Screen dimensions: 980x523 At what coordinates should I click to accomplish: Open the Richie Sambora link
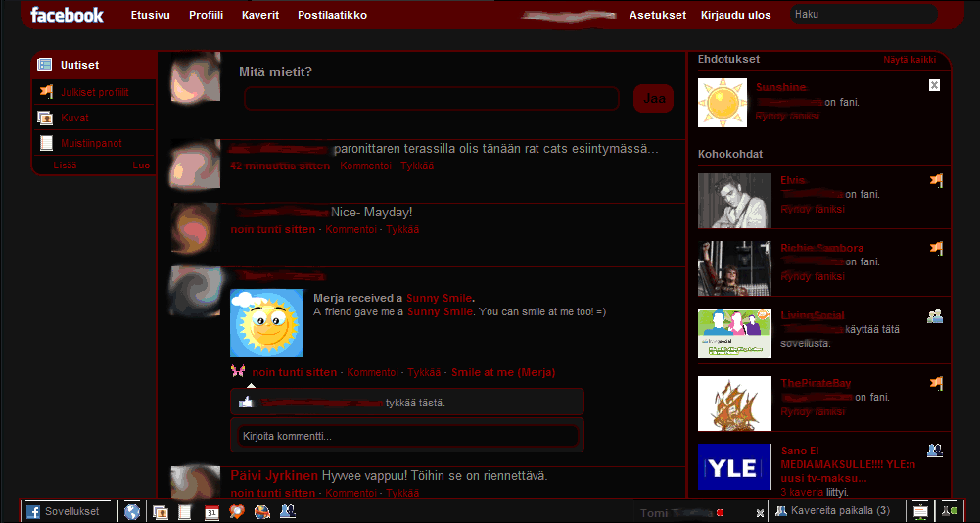tap(821, 248)
